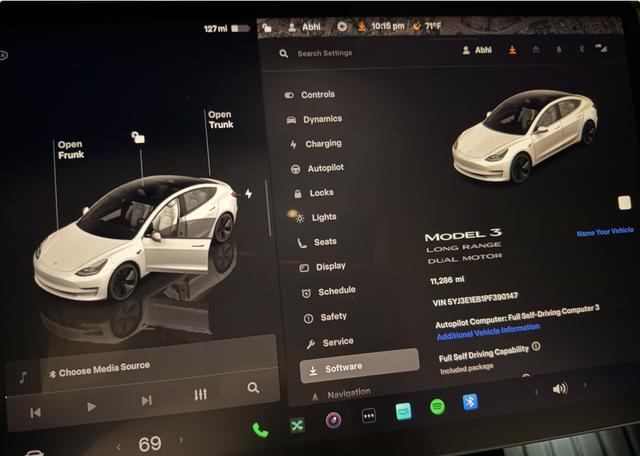Tap the notification bell icon in the settings header
640x456 pixels.
pos(559,49)
